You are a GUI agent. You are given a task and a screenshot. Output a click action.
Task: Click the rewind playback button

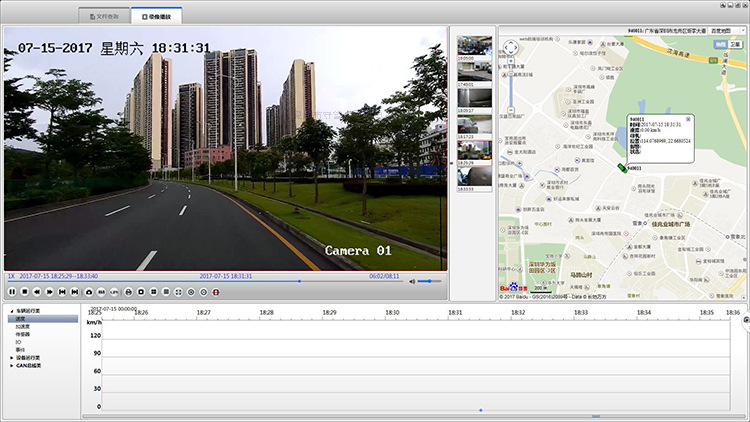coord(37,291)
